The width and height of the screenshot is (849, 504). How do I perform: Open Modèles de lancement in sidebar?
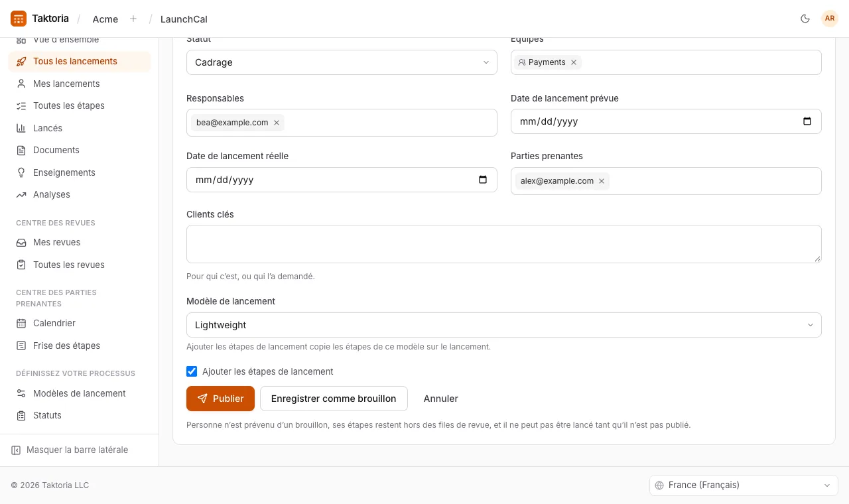coord(80,393)
